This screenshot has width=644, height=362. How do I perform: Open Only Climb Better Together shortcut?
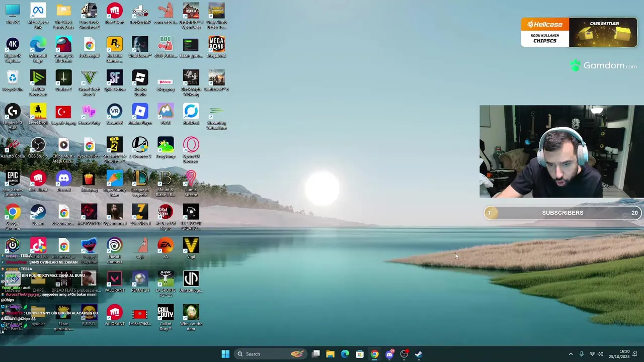(x=216, y=16)
